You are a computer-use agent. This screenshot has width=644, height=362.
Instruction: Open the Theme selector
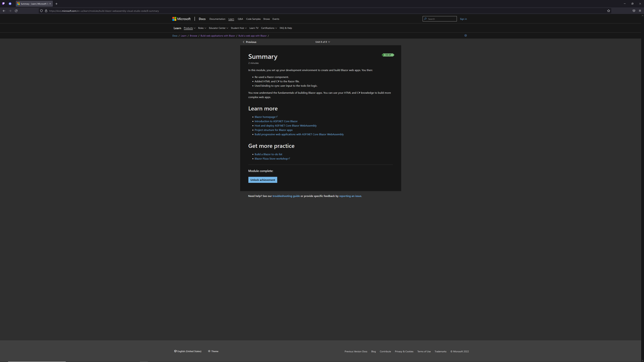tap(213, 351)
